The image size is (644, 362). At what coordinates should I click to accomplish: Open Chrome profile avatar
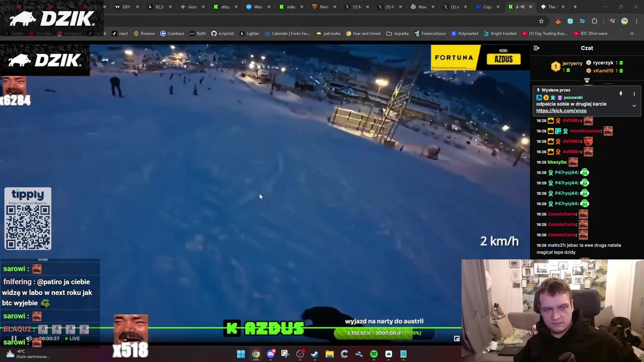click(x=624, y=21)
